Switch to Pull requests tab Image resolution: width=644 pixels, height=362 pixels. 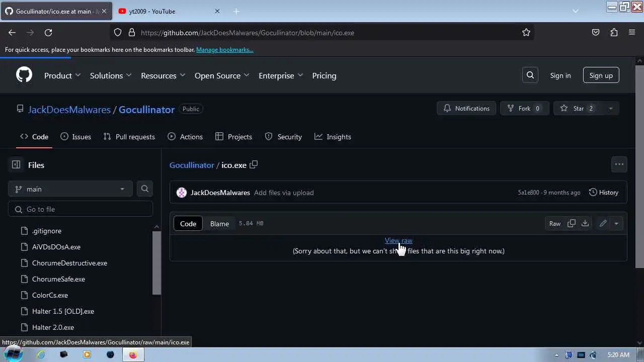pos(129,137)
